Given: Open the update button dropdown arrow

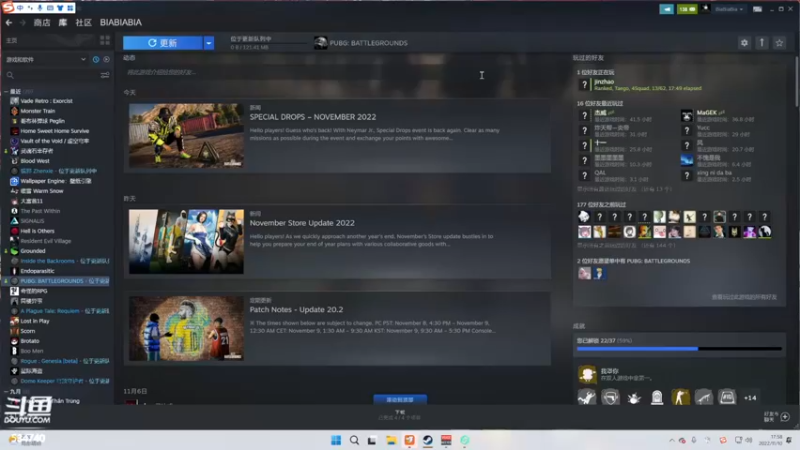Looking at the screenshot, I should click(x=209, y=43).
